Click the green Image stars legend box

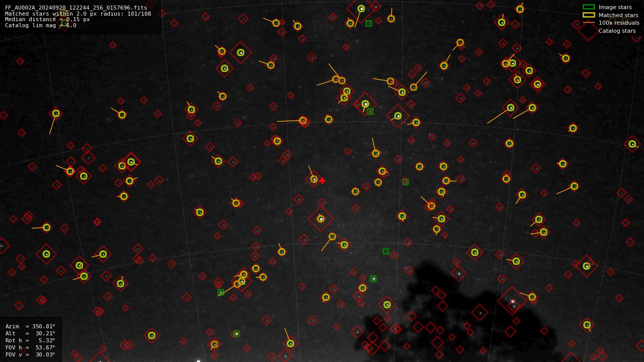tap(589, 7)
